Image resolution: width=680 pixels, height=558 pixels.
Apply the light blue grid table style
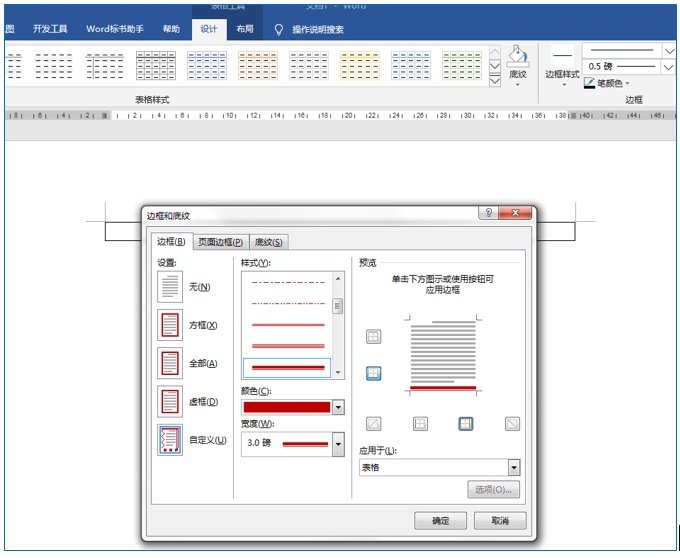click(411, 65)
